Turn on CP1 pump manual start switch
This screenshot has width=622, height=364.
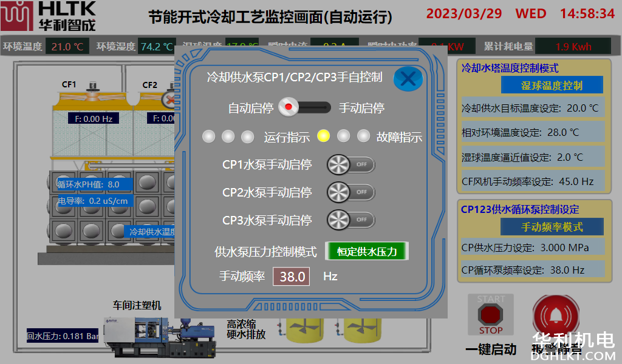(350, 164)
